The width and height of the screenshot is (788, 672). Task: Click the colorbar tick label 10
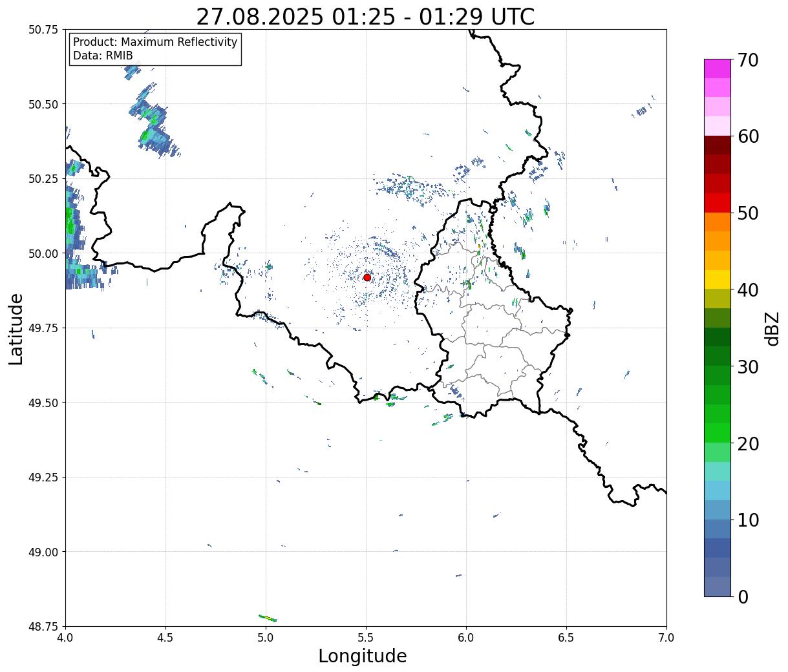pos(747,520)
